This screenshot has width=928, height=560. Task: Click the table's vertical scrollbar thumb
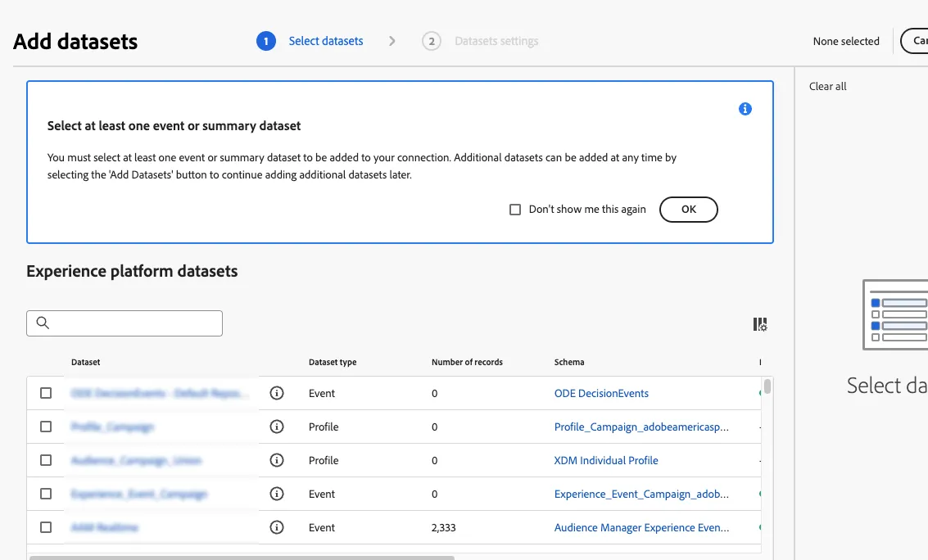[x=767, y=386]
